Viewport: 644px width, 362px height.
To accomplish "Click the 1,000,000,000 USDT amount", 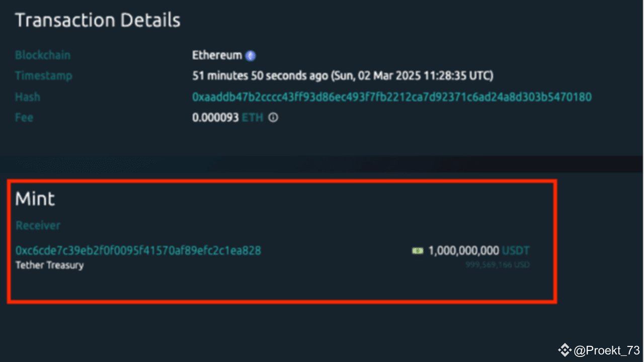I will [x=463, y=250].
